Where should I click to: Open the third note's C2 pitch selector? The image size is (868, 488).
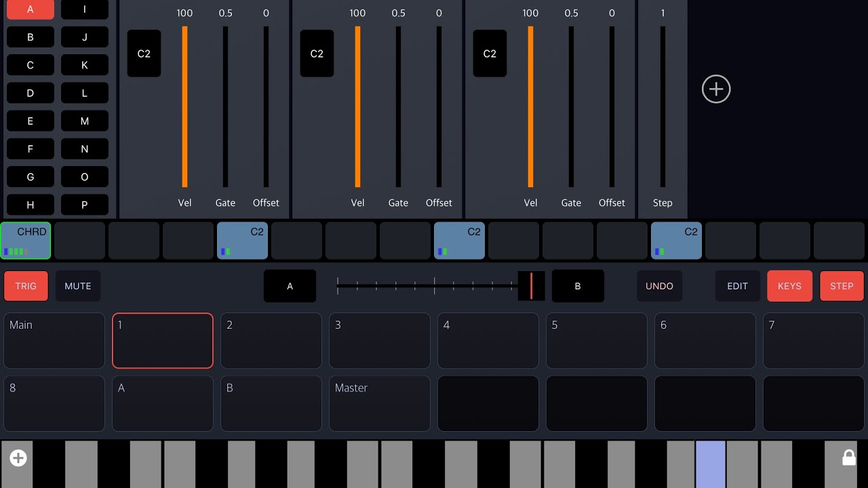[490, 54]
